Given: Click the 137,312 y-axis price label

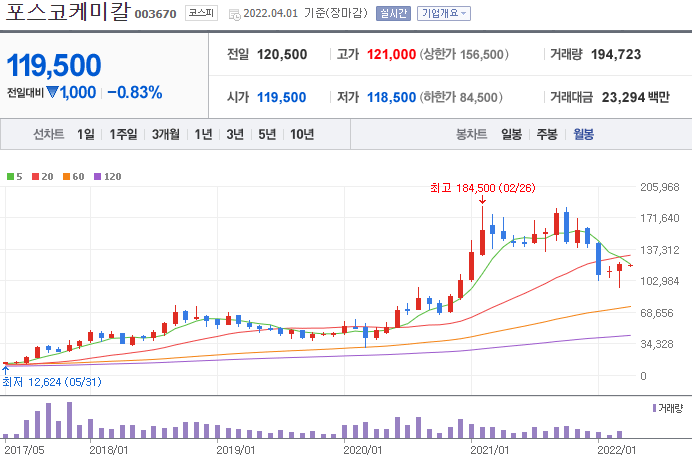Looking at the screenshot, I should click(660, 250).
